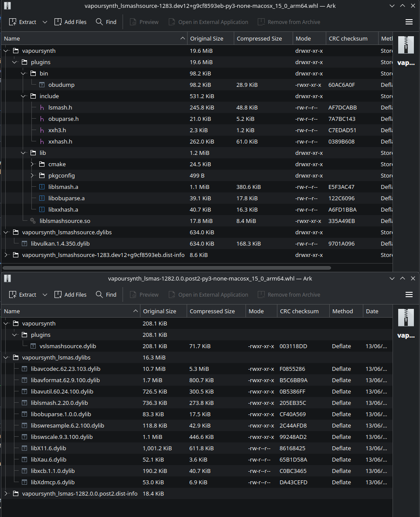Sort by Mode column in the lsmashsource window
This screenshot has height=517, width=420.
tap(309, 38)
